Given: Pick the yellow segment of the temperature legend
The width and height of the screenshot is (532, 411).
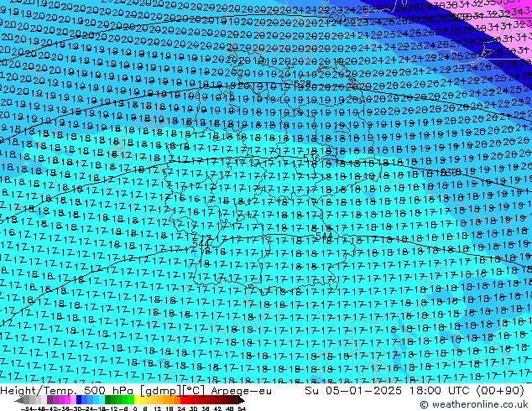Looking at the screenshot, I should pyautogui.click(x=137, y=400).
